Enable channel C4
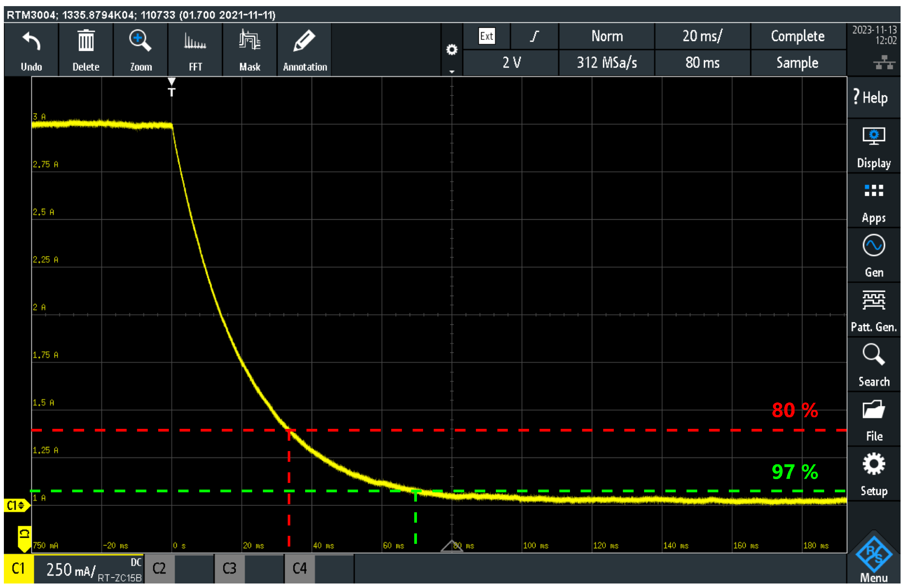Image resolution: width=907 pixels, height=588 pixels. [300, 569]
